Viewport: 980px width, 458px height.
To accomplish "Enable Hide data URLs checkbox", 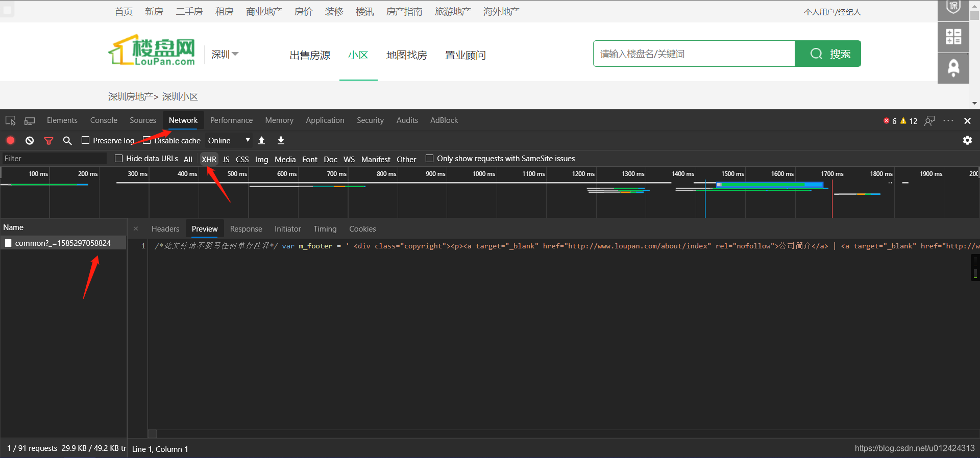I will coord(118,159).
